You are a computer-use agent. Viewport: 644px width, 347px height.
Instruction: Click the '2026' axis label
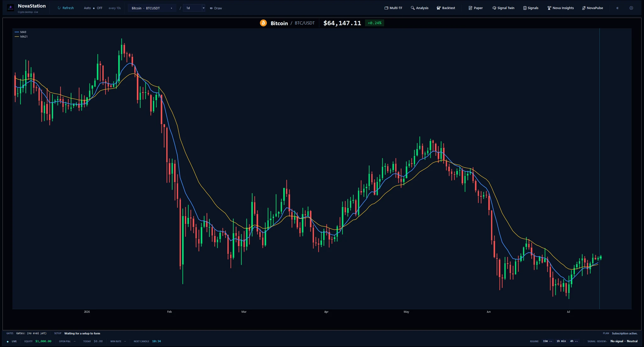point(87,312)
